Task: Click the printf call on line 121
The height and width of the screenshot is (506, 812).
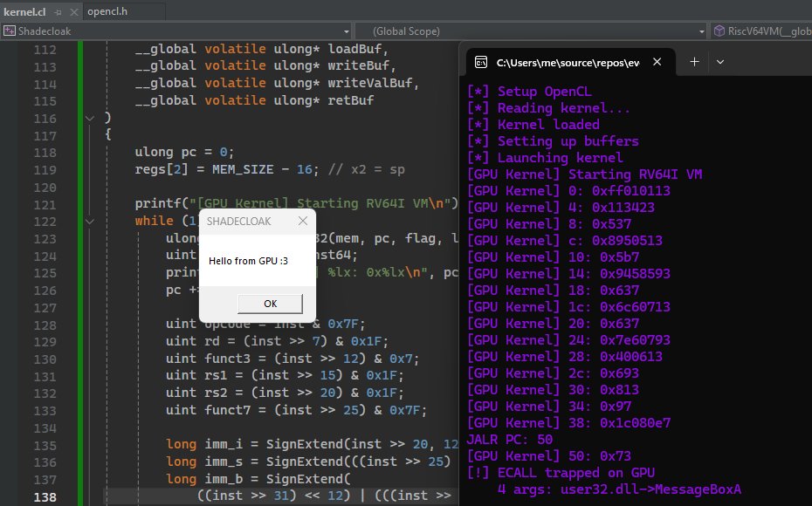Action: [296, 203]
